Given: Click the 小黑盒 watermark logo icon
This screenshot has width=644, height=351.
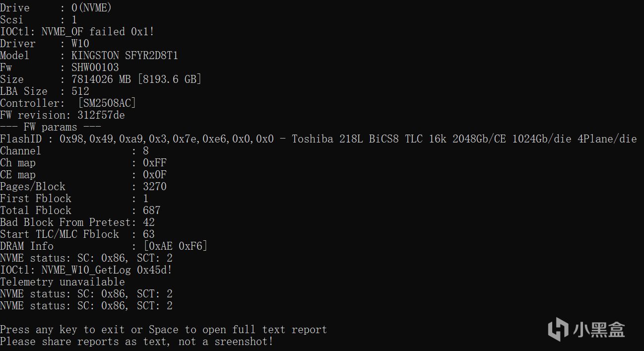Looking at the screenshot, I should (558, 329).
